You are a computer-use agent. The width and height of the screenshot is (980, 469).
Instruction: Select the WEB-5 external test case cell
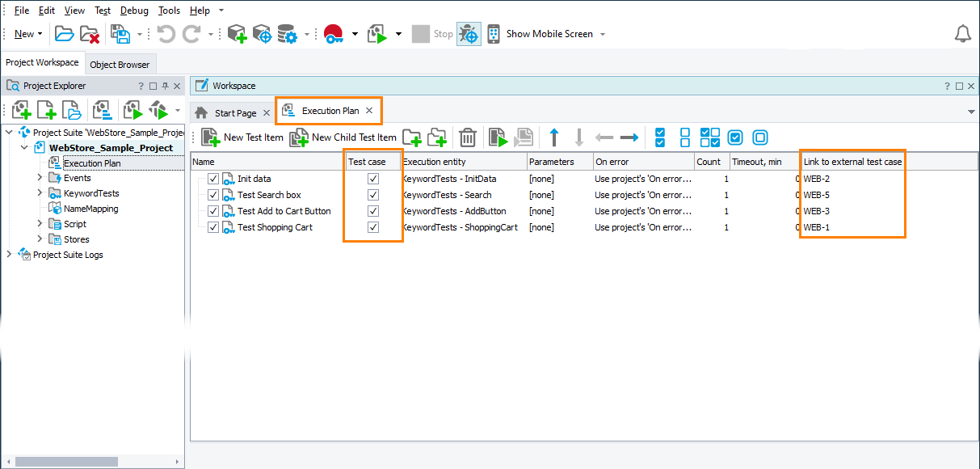click(816, 195)
